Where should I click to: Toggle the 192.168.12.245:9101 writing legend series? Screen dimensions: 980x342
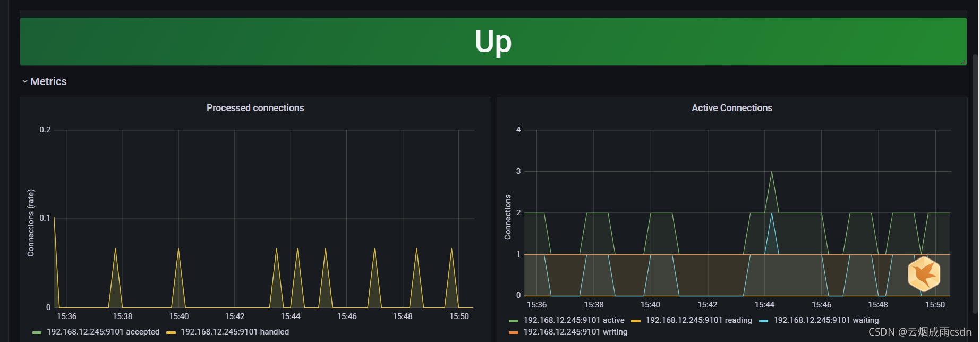[x=575, y=332]
